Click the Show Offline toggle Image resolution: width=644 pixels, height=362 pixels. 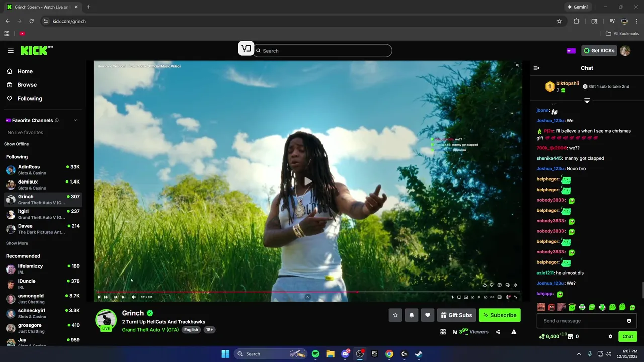pos(17,144)
